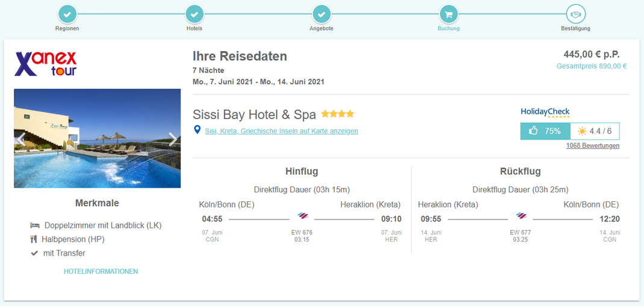Show next hotel photo with right arrow

172,139
